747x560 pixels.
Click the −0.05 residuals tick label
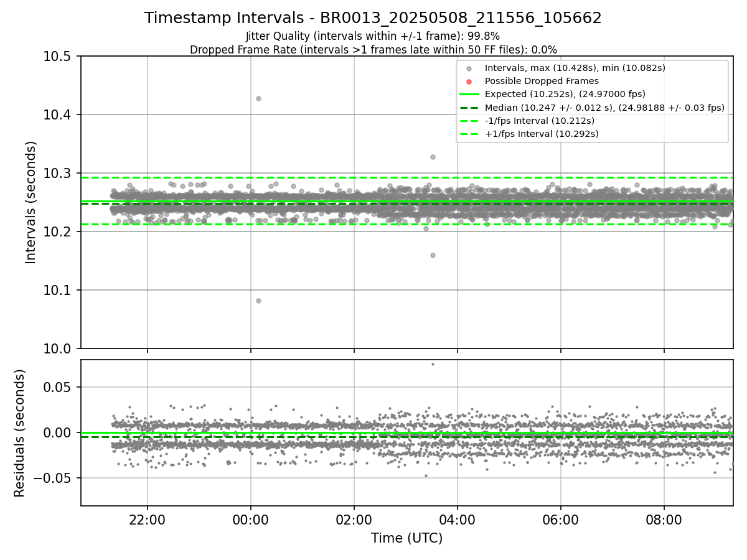53,478
